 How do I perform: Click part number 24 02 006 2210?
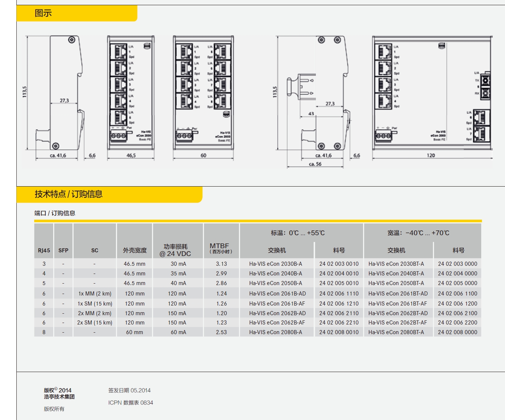coord(339,323)
